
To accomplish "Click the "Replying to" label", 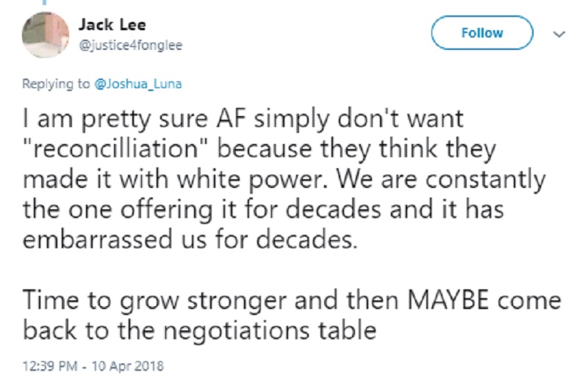I will pyautogui.click(x=56, y=84).
